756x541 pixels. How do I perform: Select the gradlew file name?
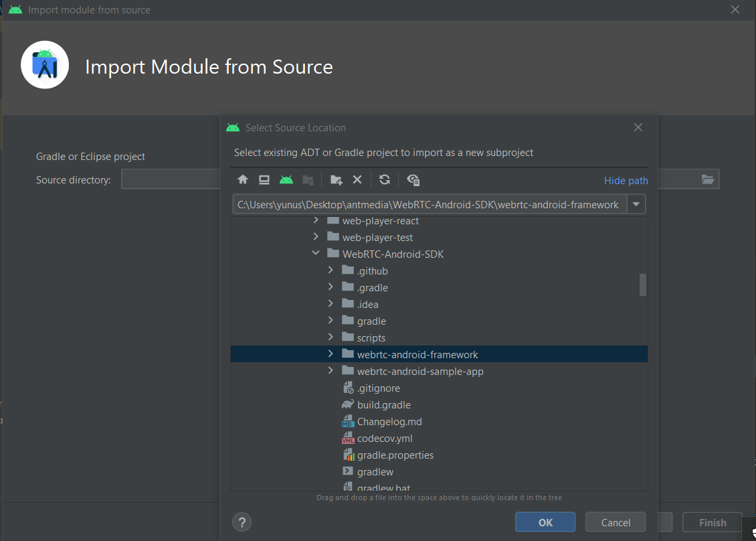375,472
